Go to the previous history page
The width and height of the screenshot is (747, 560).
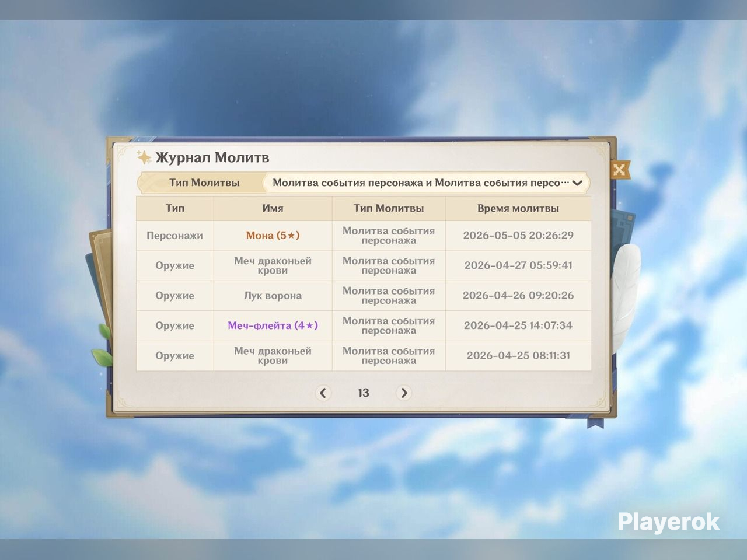coord(323,393)
